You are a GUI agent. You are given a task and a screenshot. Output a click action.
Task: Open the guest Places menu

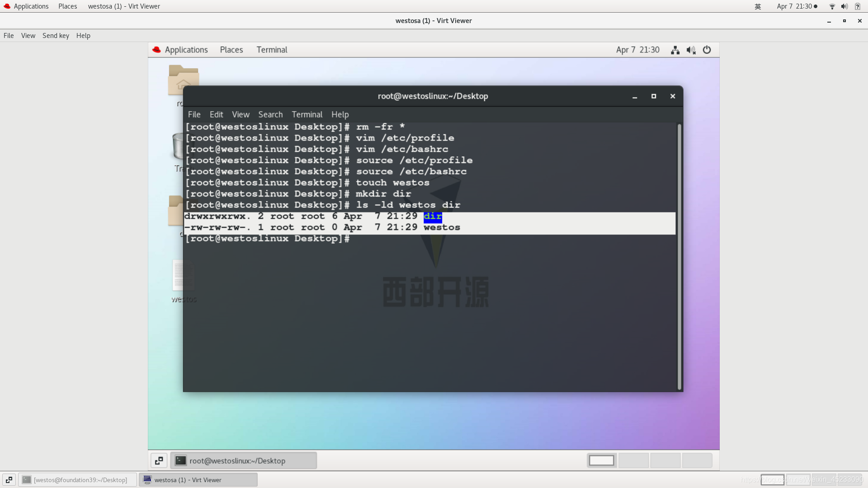[231, 50]
